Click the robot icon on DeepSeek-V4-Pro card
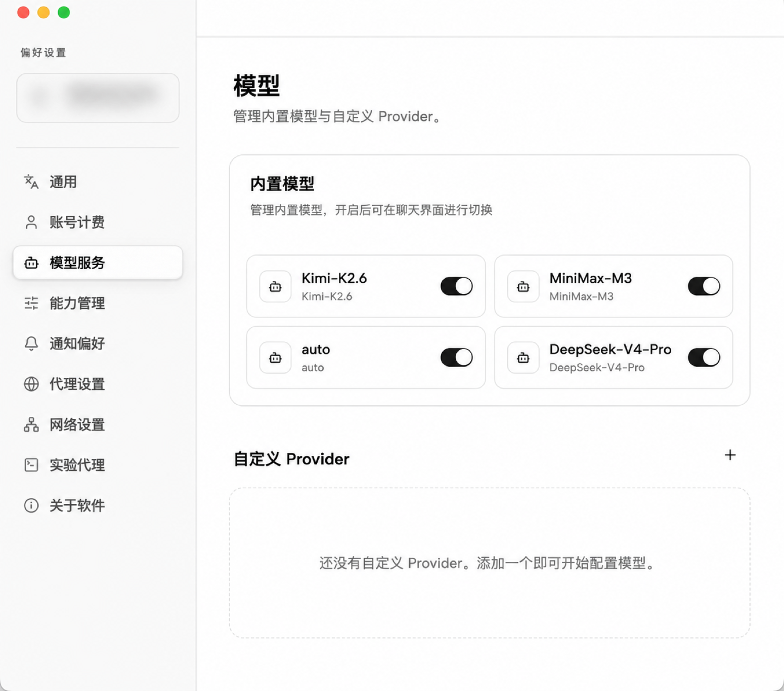The width and height of the screenshot is (784, 691). tap(523, 358)
